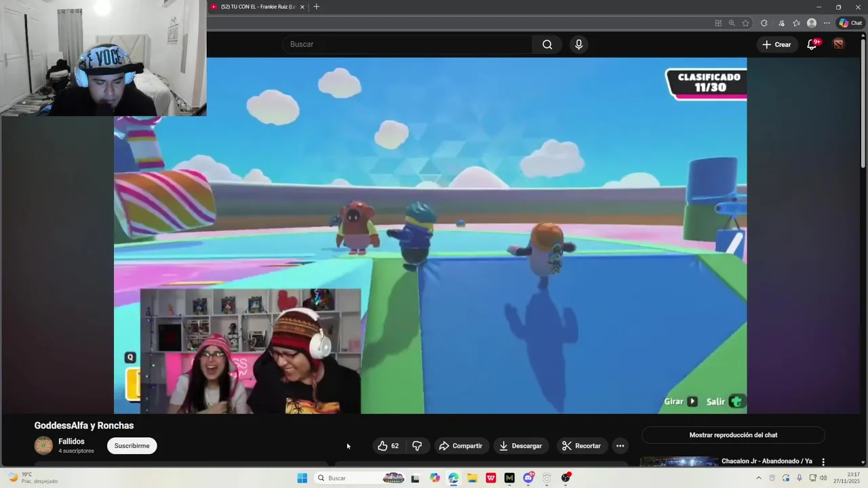
Task: Add page to favorites with the star icon
Action: [746, 23]
